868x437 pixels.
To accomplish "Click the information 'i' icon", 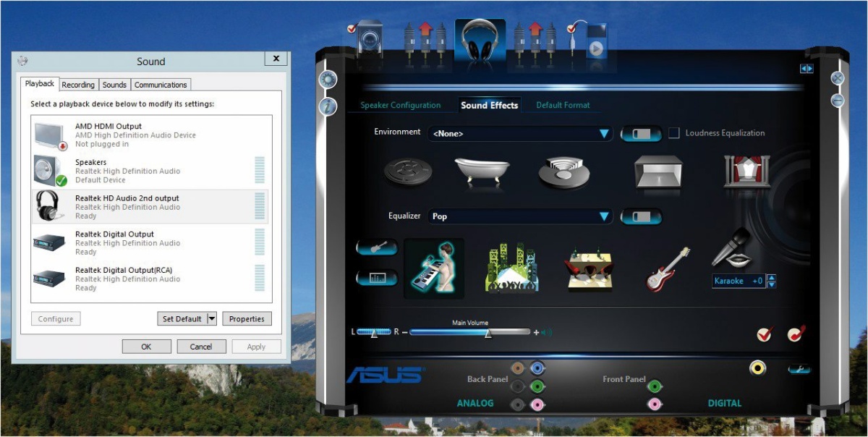I will (x=328, y=106).
